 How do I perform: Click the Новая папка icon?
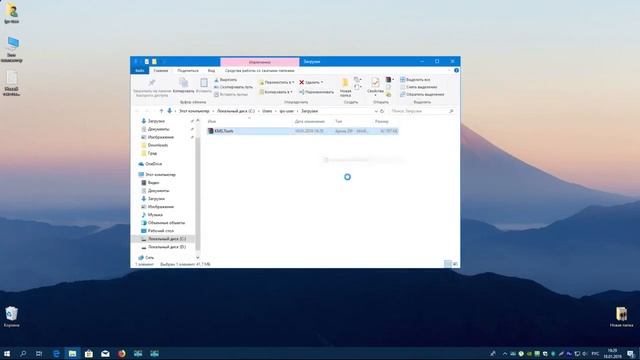coord(345,83)
